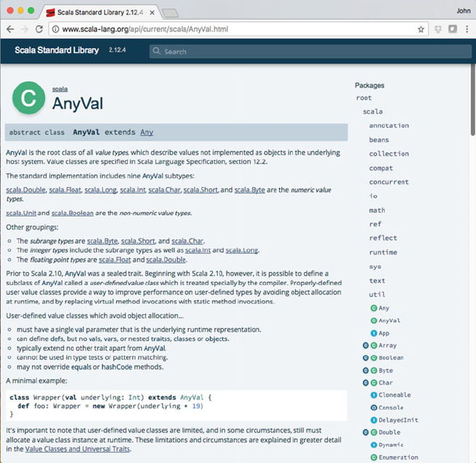Click the trait icon next to Cloneable
476x463 pixels.
point(374,395)
